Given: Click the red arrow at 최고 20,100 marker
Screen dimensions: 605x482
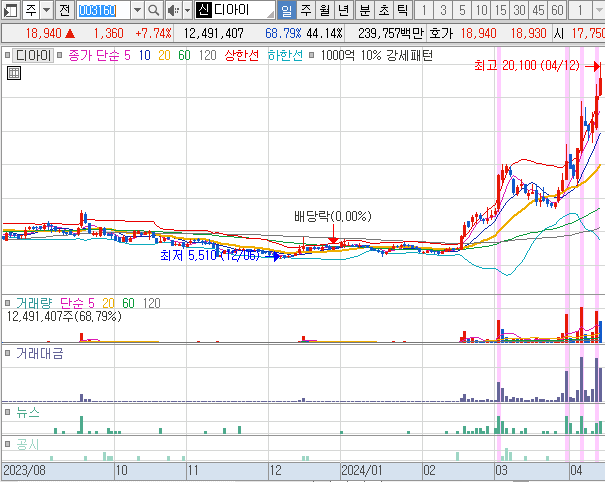Looking at the screenshot, I should (593, 66).
